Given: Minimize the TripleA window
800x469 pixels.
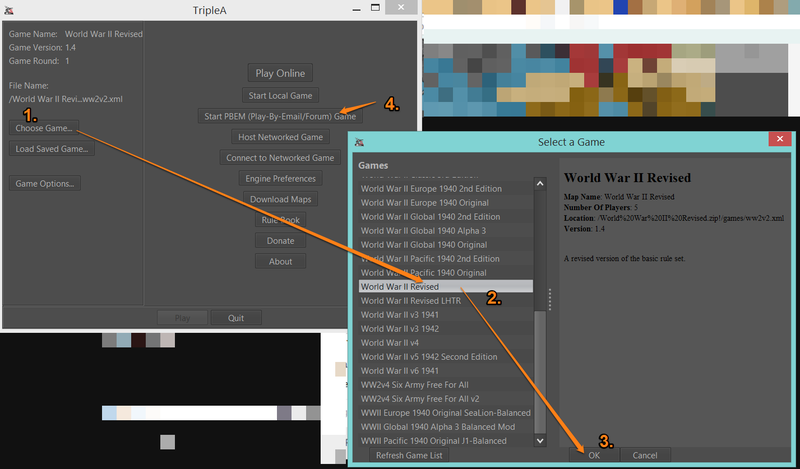Looking at the screenshot, I should tap(356, 9).
